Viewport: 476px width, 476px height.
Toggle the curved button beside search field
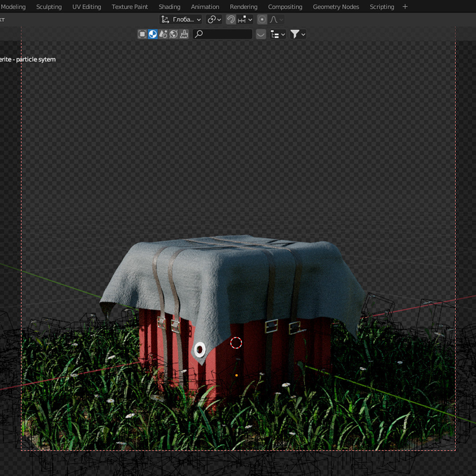(261, 34)
